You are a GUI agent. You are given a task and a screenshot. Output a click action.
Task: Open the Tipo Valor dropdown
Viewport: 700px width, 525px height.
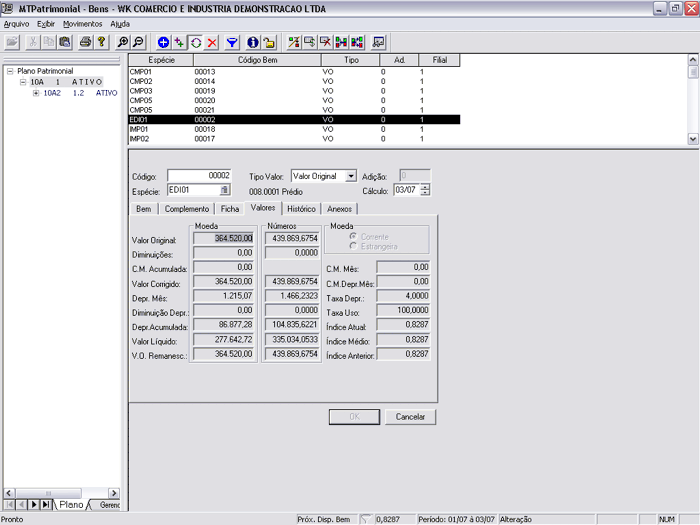click(350, 176)
